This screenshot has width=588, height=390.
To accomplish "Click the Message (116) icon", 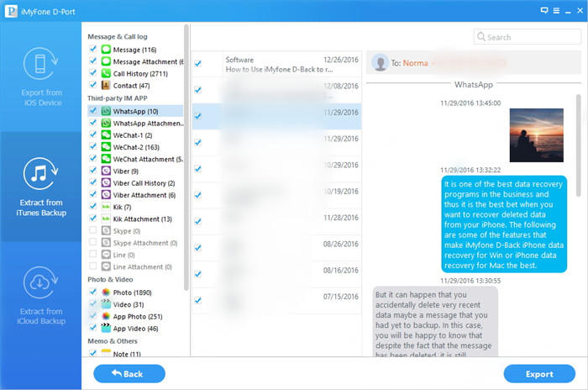I will 106,50.
